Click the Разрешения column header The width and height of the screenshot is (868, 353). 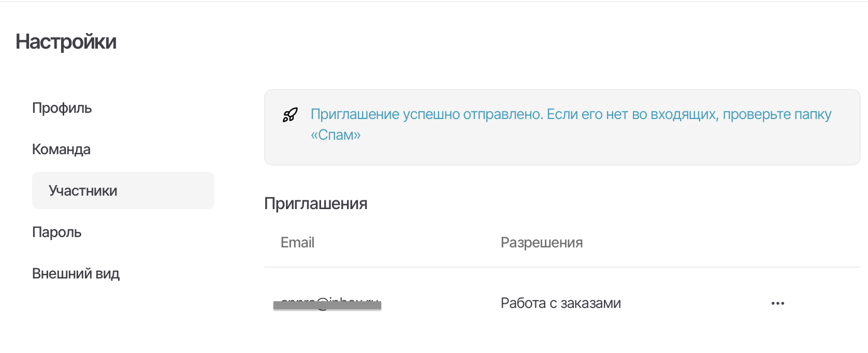pos(541,243)
